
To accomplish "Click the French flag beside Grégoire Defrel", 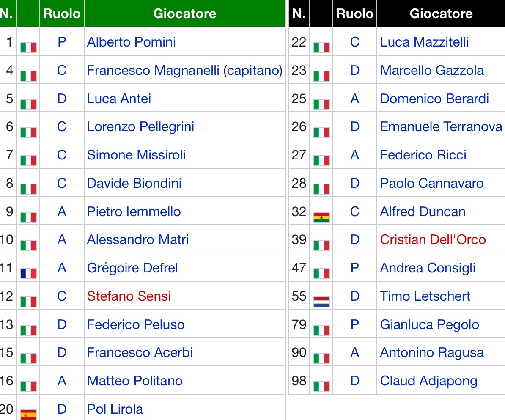I will tap(28, 273).
